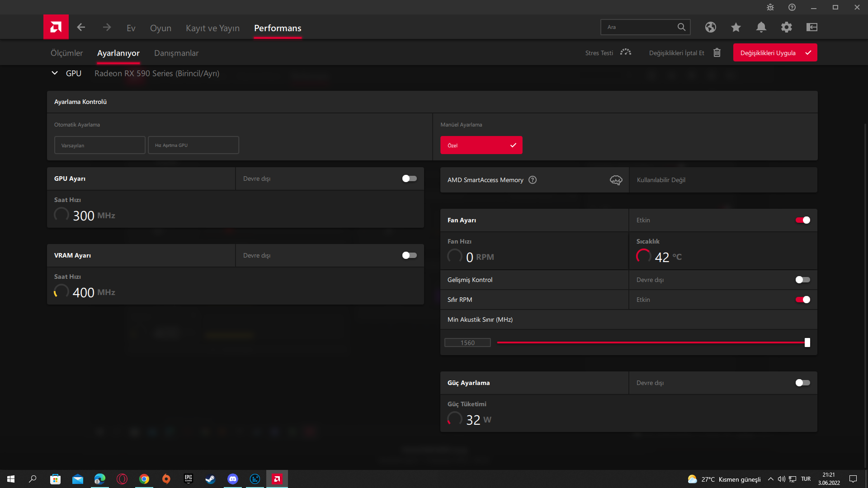Collapse the GPU section chevron
This screenshot has height=488, width=868.
55,73
